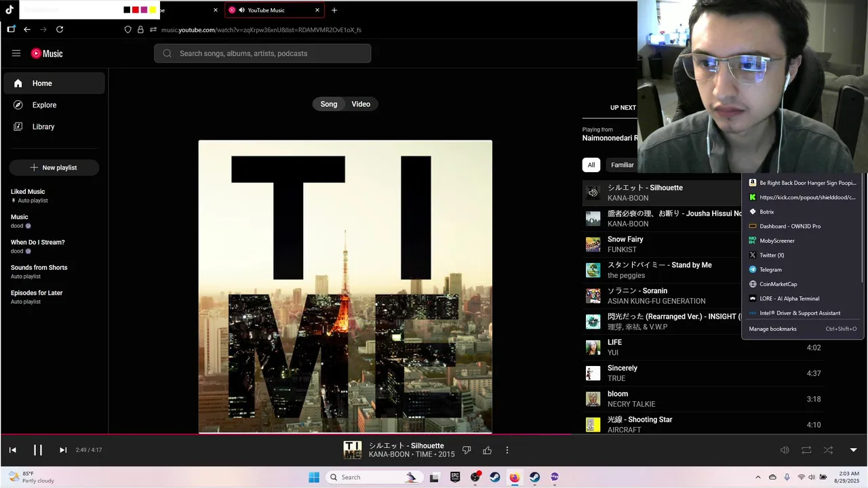
Task: Skip to the previous track
Action: (x=12, y=450)
